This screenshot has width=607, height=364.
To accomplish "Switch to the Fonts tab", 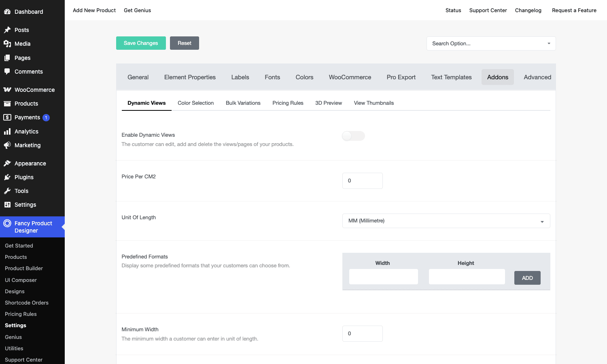I will (x=272, y=77).
